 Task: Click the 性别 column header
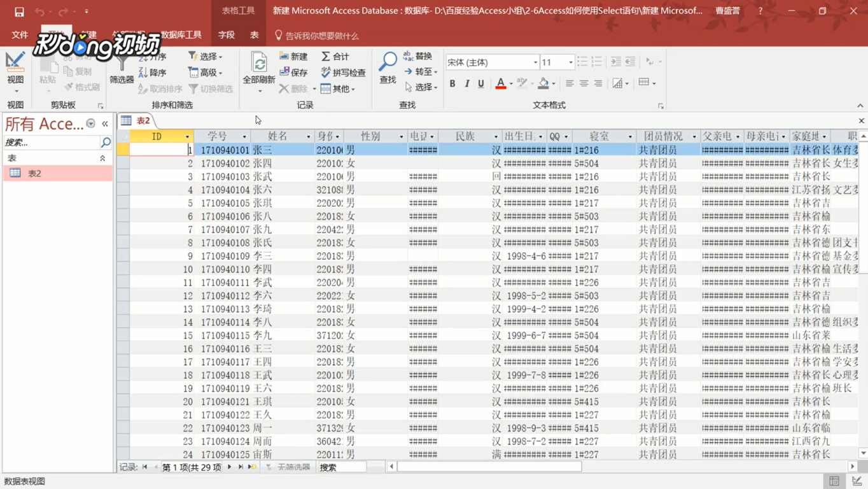tap(375, 136)
